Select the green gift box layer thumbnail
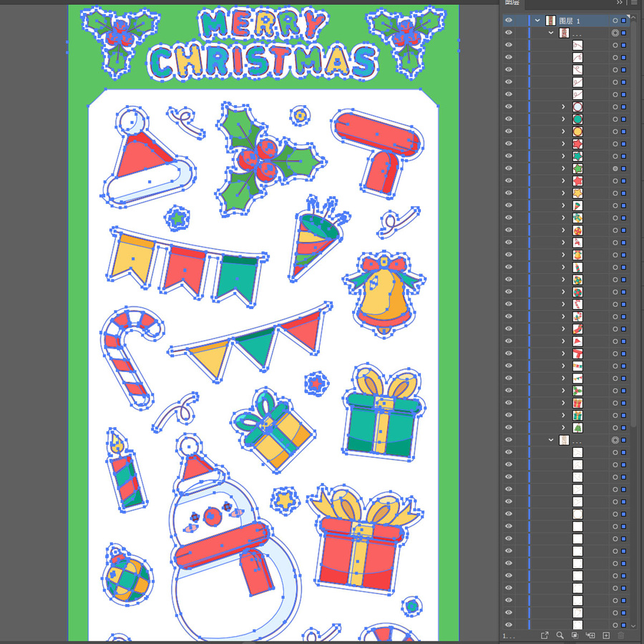This screenshot has width=644, height=644. pyautogui.click(x=577, y=415)
